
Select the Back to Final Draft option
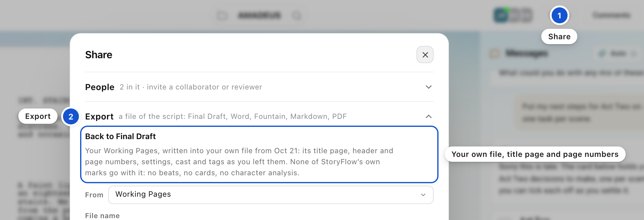[259, 154]
